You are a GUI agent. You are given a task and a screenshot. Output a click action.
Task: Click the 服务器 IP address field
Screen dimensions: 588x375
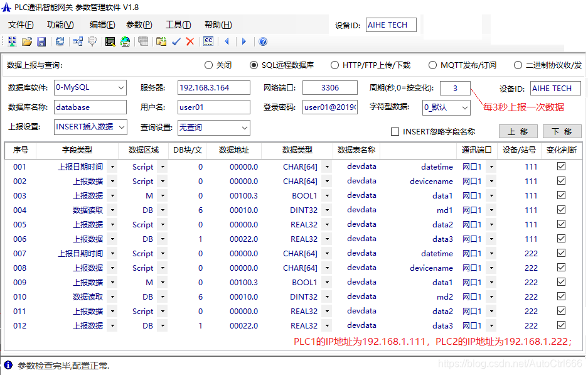[x=214, y=88]
